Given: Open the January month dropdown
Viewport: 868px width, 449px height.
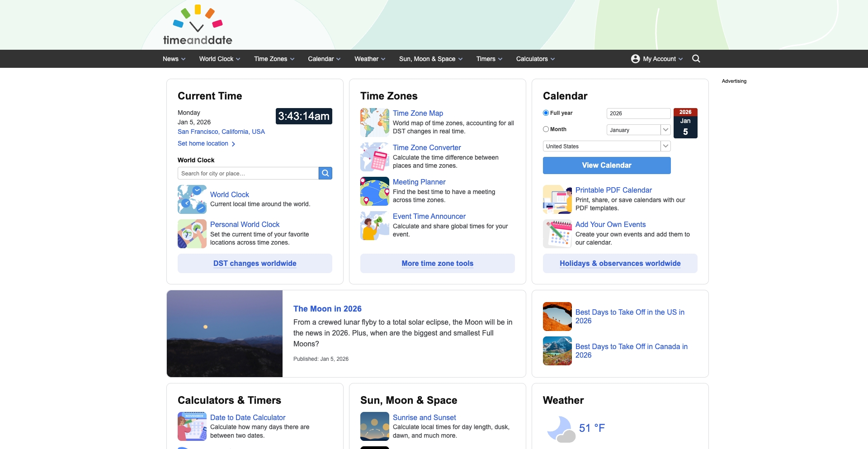Looking at the screenshot, I should click(x=638, y=130).
